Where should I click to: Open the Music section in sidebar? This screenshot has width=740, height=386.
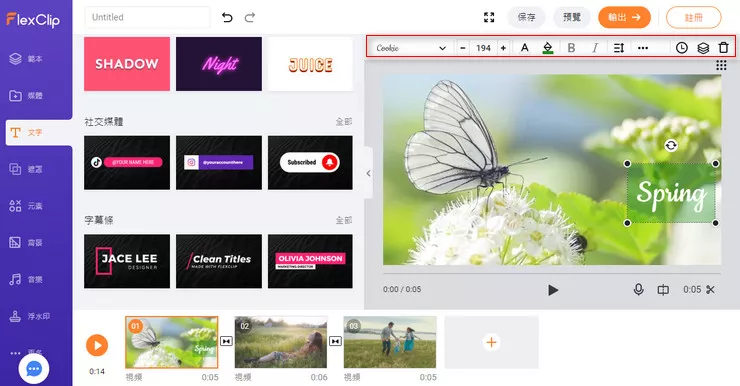[26, 279]
